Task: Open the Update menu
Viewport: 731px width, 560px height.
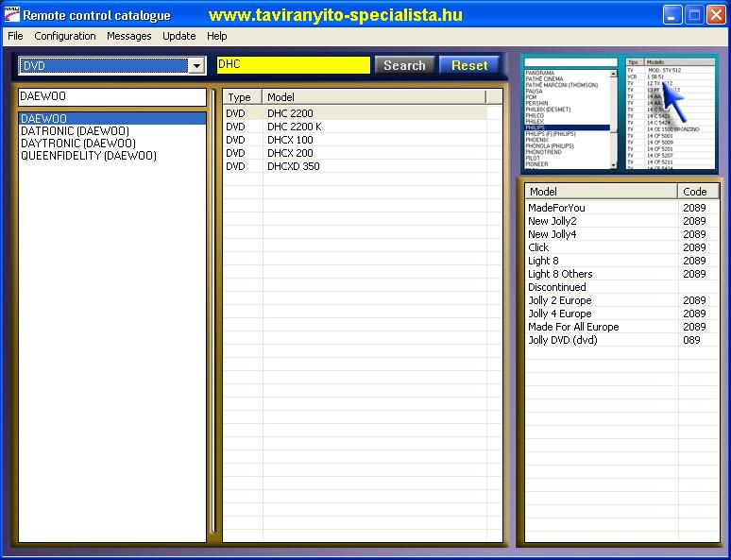Action: click(x=179, y=36)
